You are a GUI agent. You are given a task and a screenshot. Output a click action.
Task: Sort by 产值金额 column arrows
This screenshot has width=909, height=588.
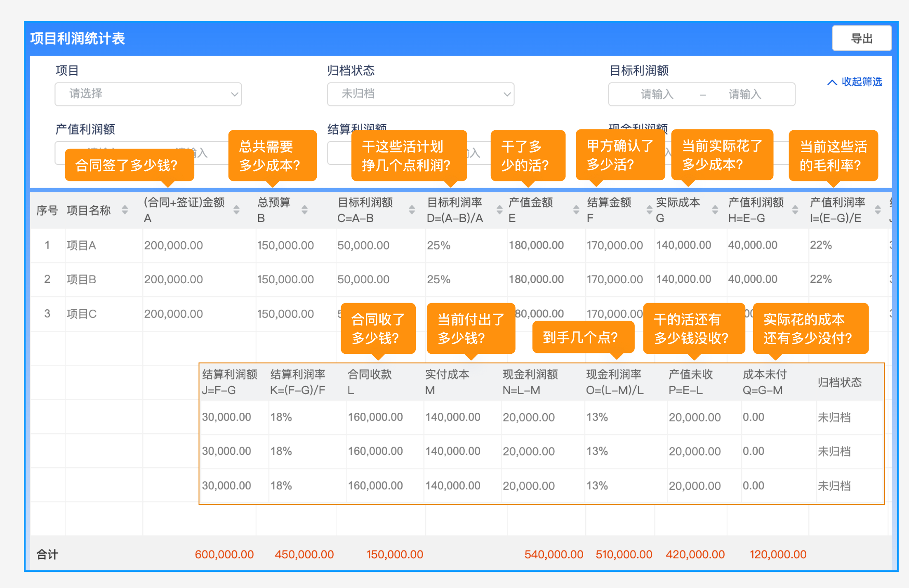click(x=576, y=210)
